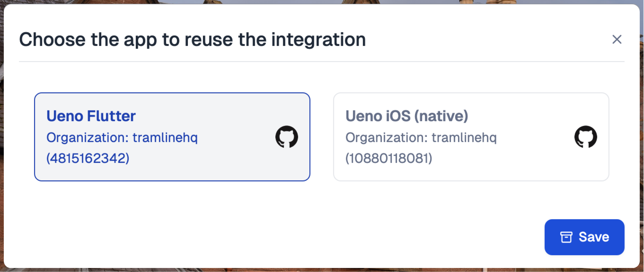Click the GitHub icon in Ueno iOS card
This screenshot has width=644, height=272.
tap(586, 137)
